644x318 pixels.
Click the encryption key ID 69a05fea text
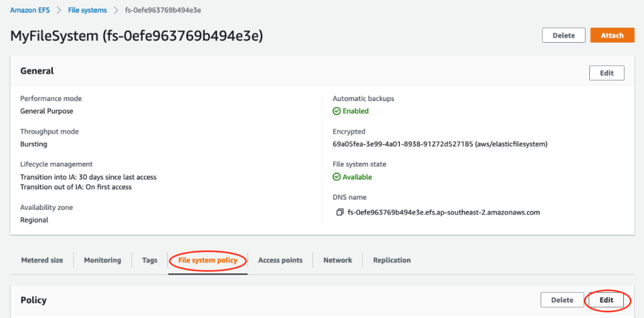(440, 144)
